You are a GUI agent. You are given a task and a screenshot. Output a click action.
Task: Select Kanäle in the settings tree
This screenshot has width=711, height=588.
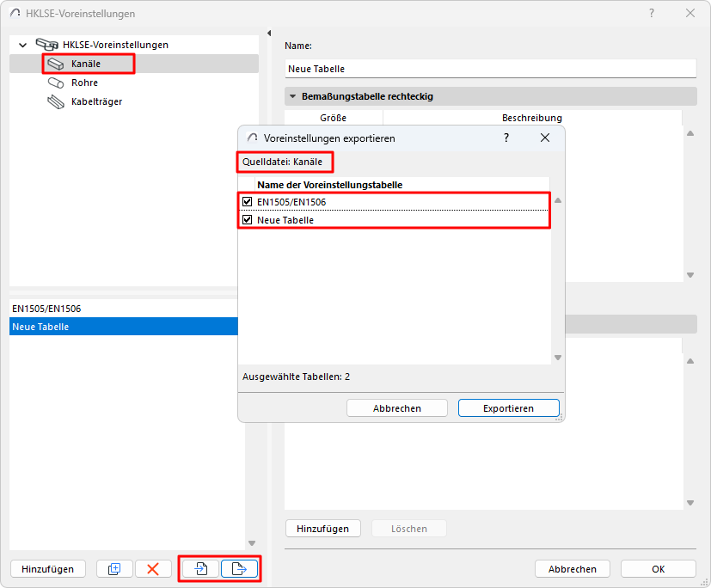(x=86, y=64)
